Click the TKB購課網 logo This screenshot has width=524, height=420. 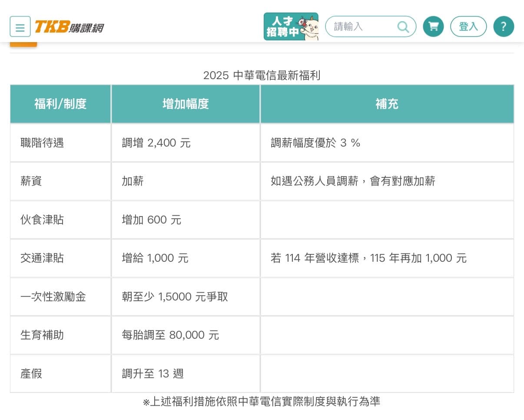point(69,27)
